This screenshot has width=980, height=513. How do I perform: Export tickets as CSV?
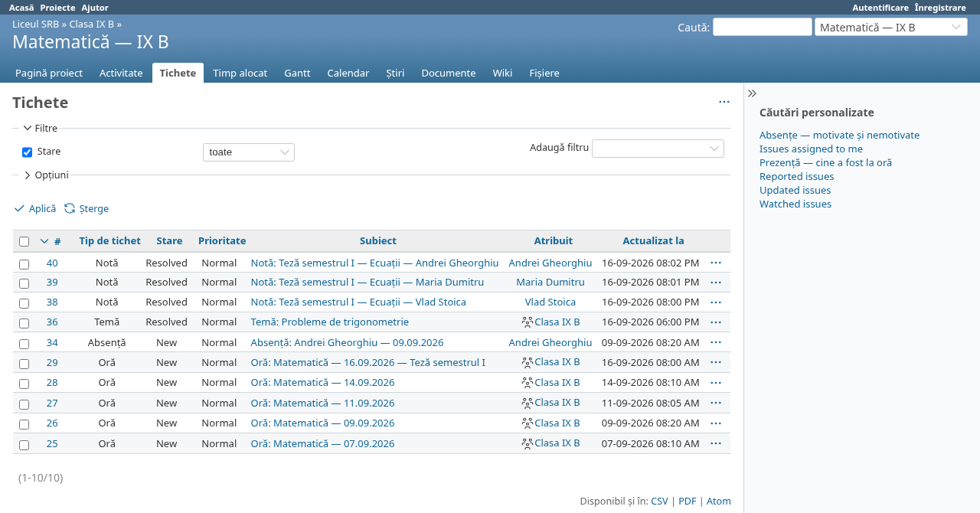click(659, 502)
